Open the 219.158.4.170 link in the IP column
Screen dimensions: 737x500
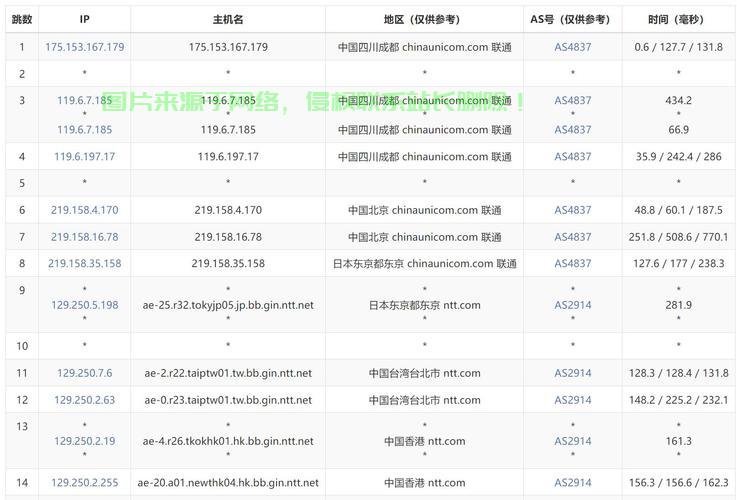[84, 210]
